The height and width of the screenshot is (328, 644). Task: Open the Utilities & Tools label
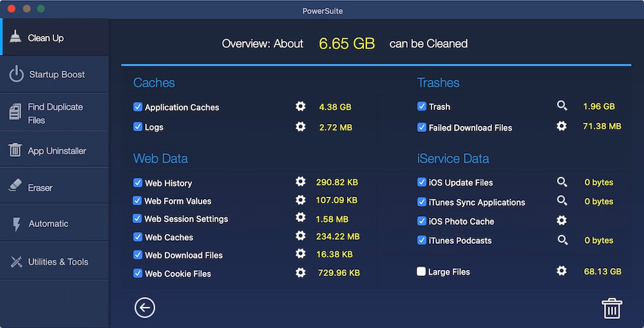coord(58,262)
